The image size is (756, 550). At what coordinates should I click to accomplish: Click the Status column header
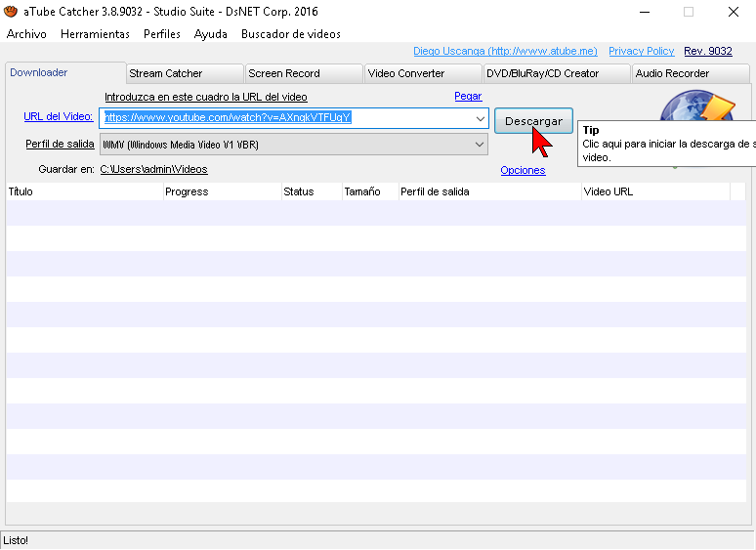(x=312, y=191)
